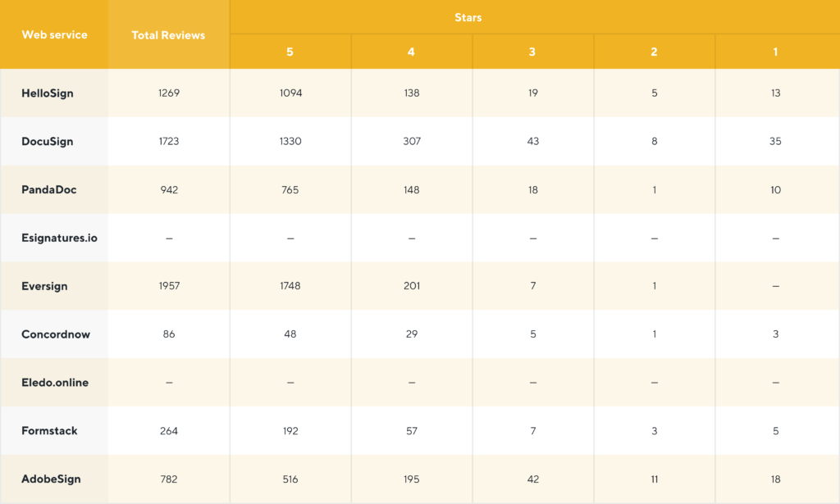Click the Web service column header
This screenshot has height=504, width=840.
pyautogui.click(x=54, y=35)
